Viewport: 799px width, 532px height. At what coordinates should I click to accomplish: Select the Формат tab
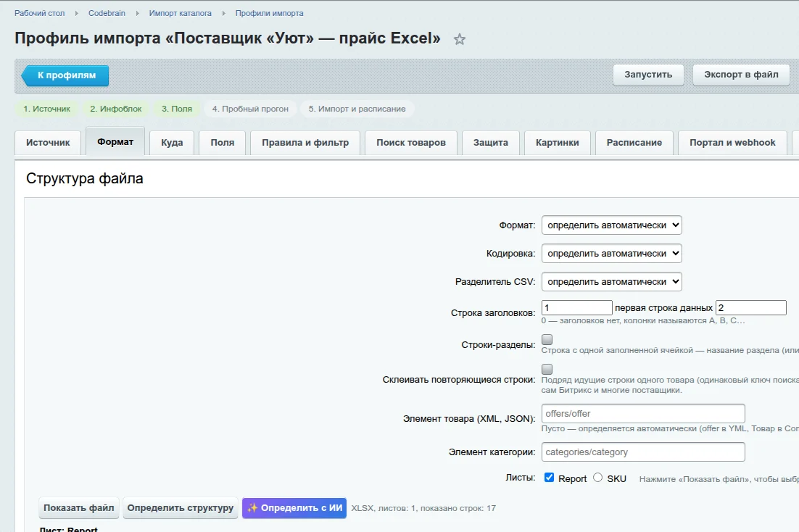pyautogui.click(x=115, y=141)
